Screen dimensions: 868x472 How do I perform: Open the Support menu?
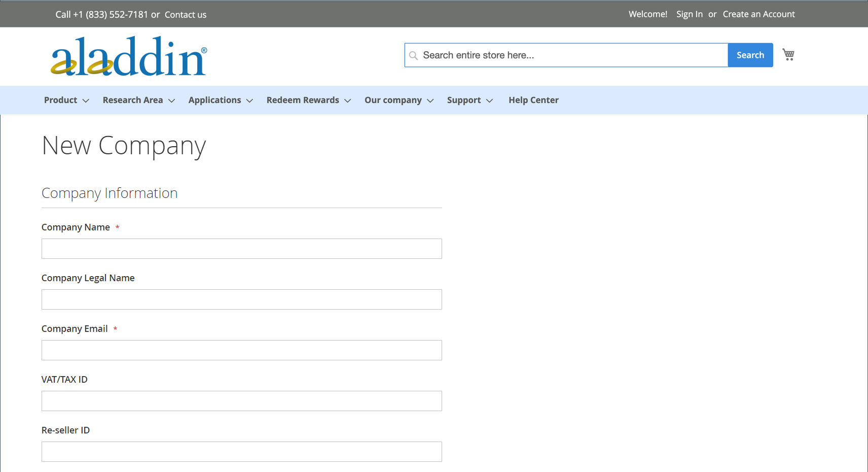(x=464, y=100)
